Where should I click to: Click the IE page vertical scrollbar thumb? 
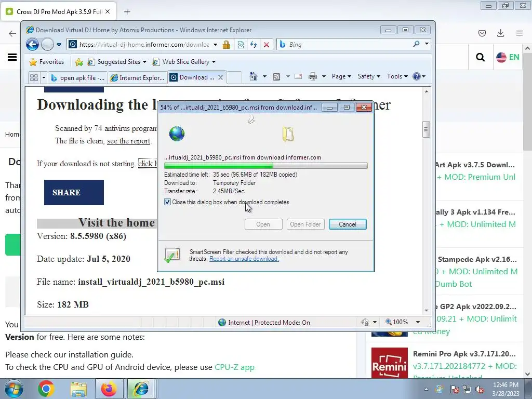coord(426,129)
